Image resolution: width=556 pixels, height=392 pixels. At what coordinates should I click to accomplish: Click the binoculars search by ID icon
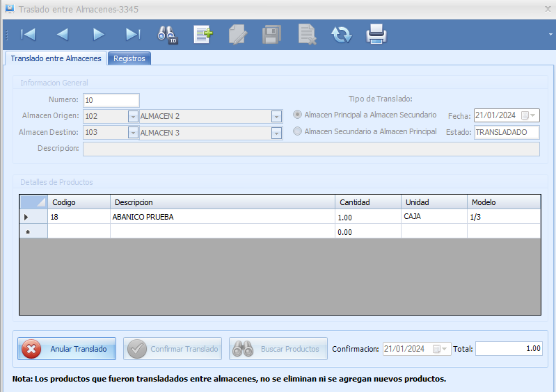click(168, 34)
